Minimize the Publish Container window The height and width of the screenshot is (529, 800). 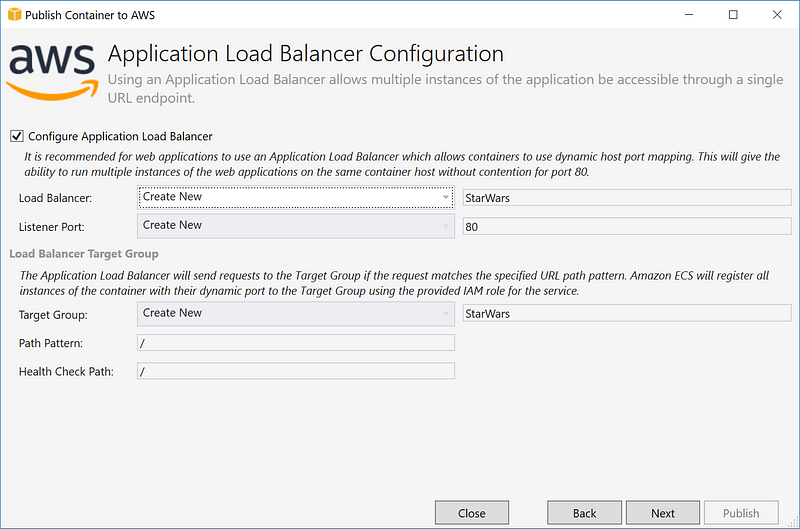(686, 15)
